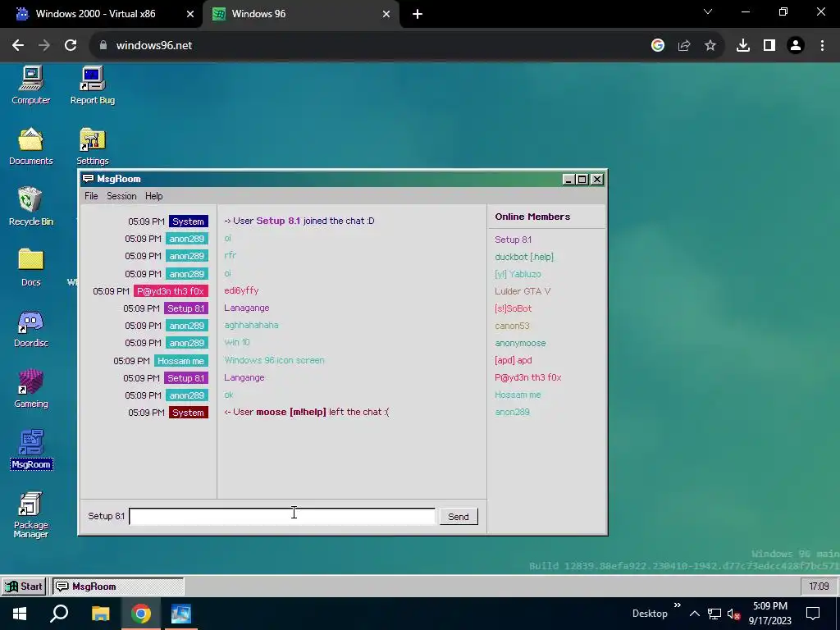The height and width of the screenshot is (630, 840).
Task: Select anonymoose in members list
Action: coord(520,343)
